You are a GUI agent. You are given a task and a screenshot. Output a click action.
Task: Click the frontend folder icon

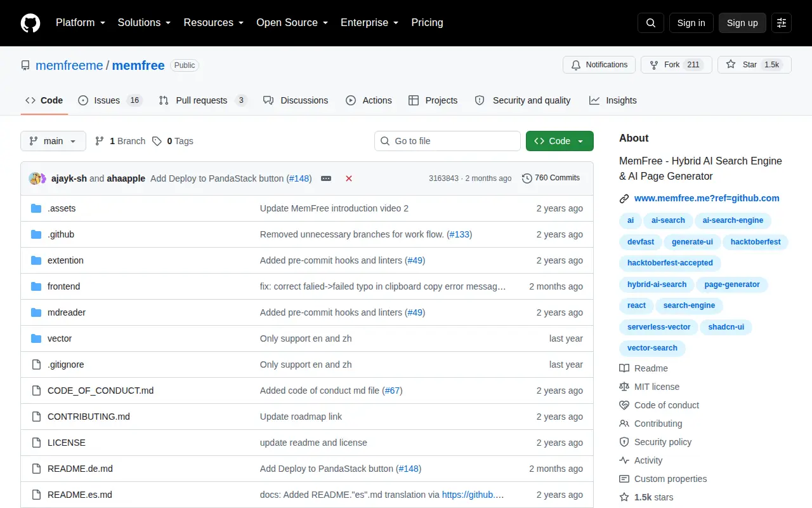(36, 286)
